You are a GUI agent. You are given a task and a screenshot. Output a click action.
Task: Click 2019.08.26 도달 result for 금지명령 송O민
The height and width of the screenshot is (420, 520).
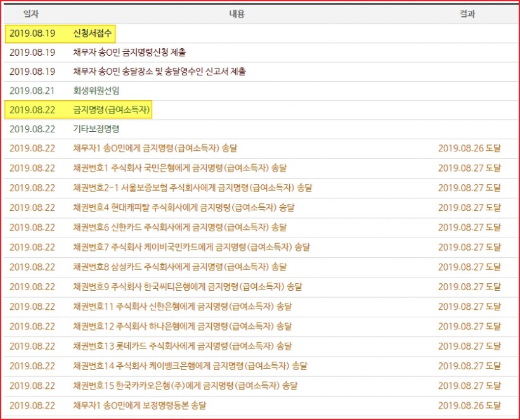point(469,148)
